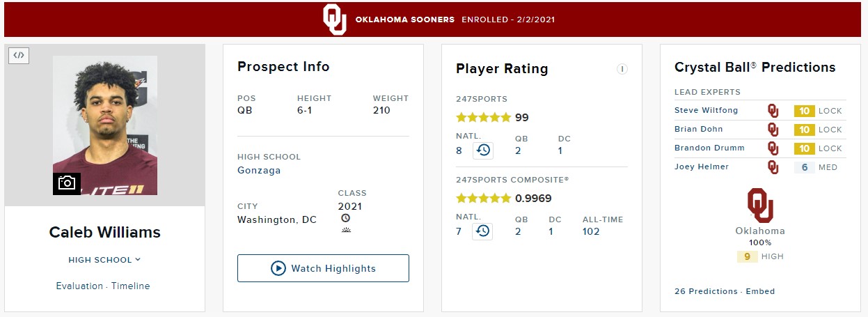Open the Timeline section link
868x317 pixels.
pos(130,286)
